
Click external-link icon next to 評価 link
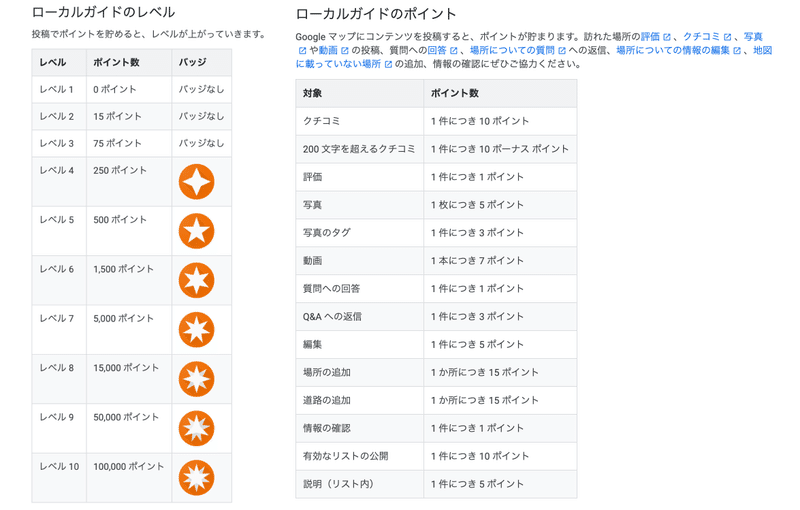667,37
